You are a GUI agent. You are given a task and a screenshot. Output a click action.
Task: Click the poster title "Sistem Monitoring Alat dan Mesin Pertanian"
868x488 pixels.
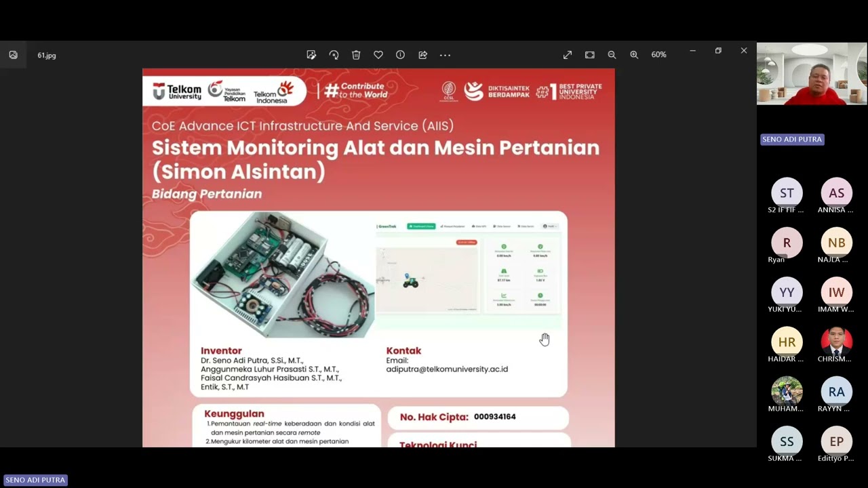pyautogui.click(x=376, y=148)
